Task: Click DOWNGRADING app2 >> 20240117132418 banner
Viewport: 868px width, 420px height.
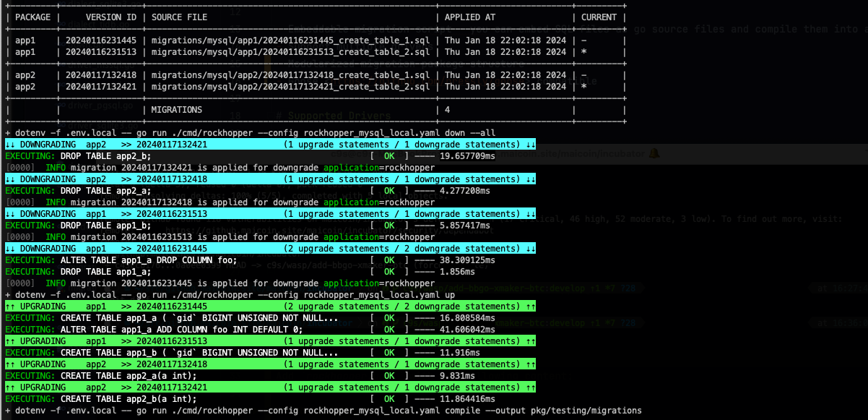Action: tap(271, 180)
